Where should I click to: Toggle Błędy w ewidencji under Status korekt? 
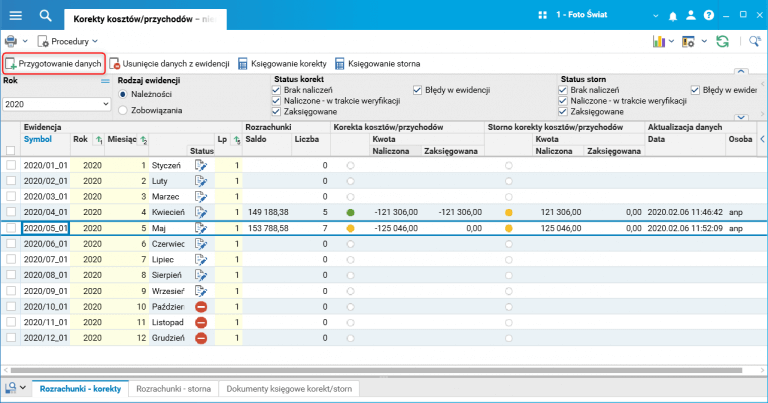(419, 90)
